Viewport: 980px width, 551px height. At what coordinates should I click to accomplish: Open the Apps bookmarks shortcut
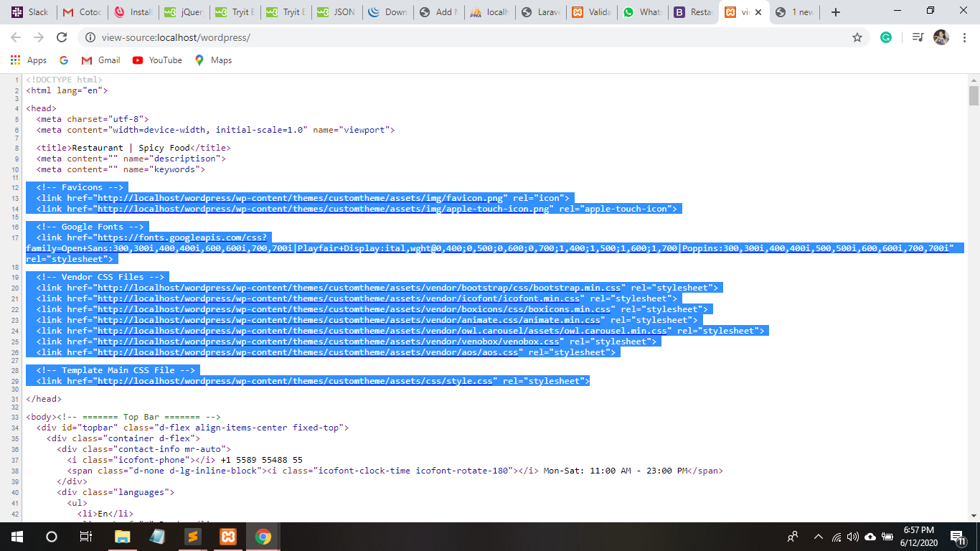click(x=29, y=60)
